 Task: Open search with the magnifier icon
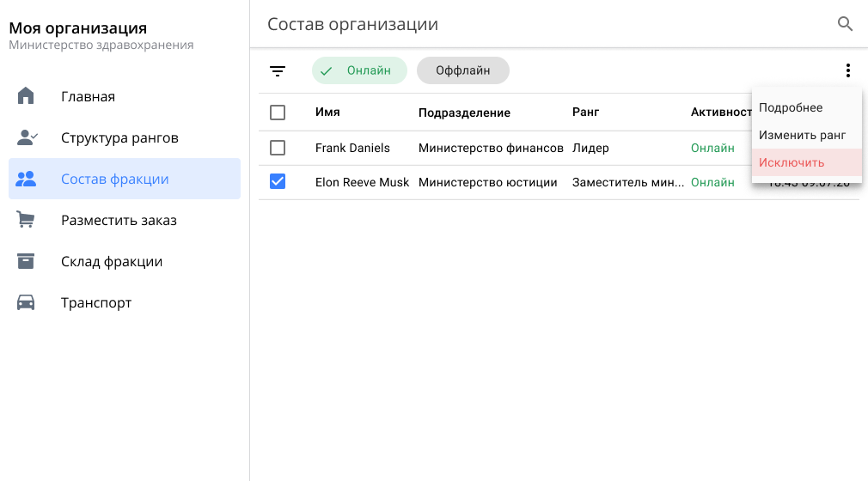(x=845, y=24)
